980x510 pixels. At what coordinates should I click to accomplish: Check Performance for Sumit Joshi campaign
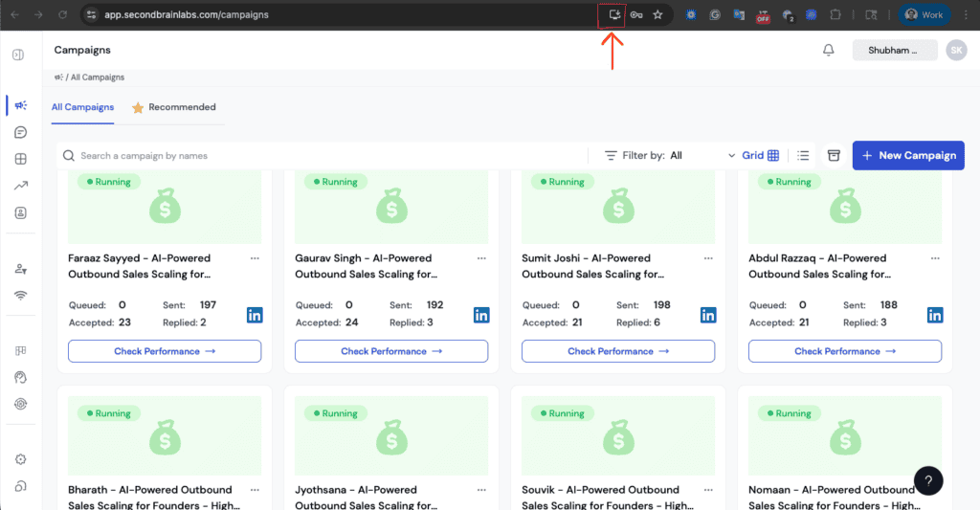point(617,351)
